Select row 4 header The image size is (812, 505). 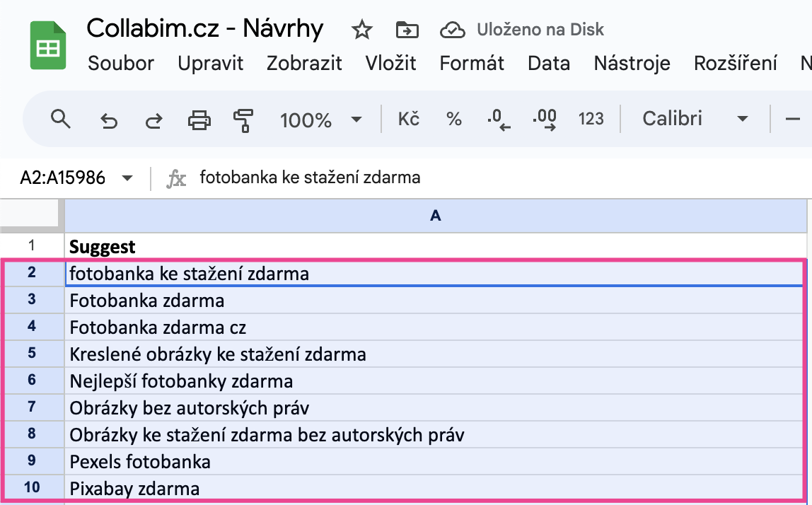32,326
